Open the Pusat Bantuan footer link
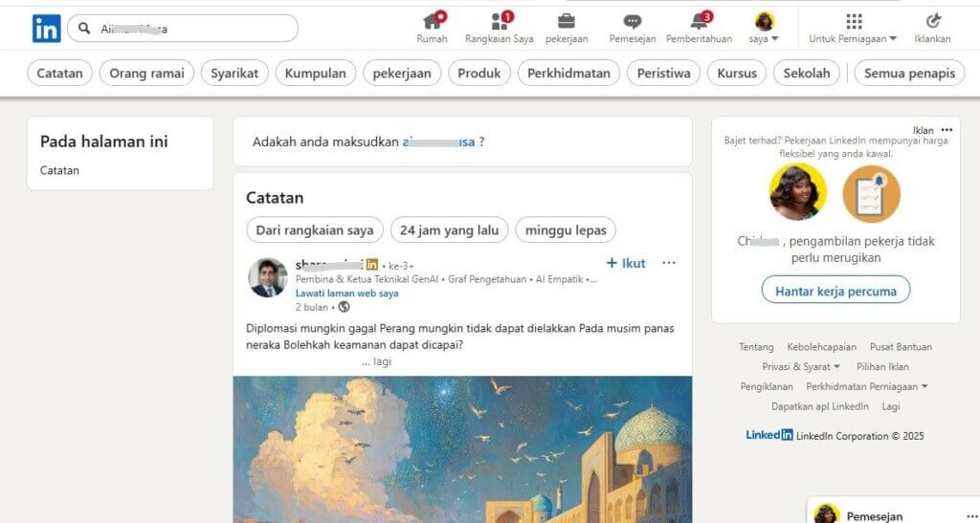The image size is (980, 523). point(901,347)
